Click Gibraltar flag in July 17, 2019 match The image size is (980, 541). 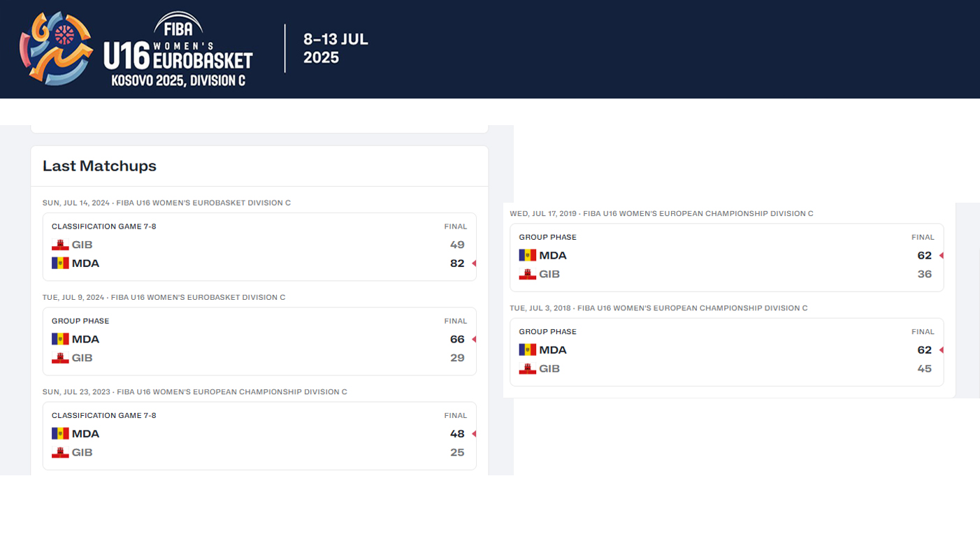527,274
